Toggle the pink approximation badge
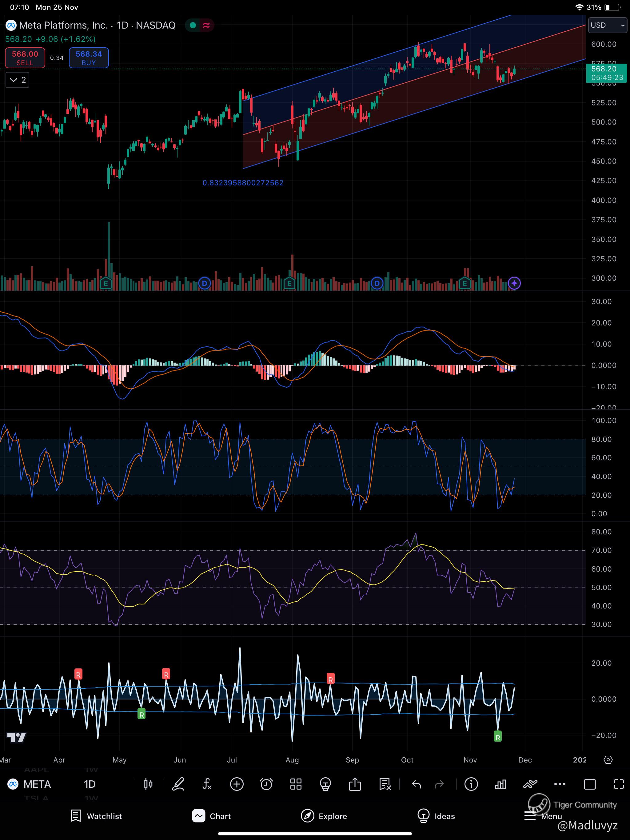The height and width of the screenshot is (840, 630). tap(206, 26)
